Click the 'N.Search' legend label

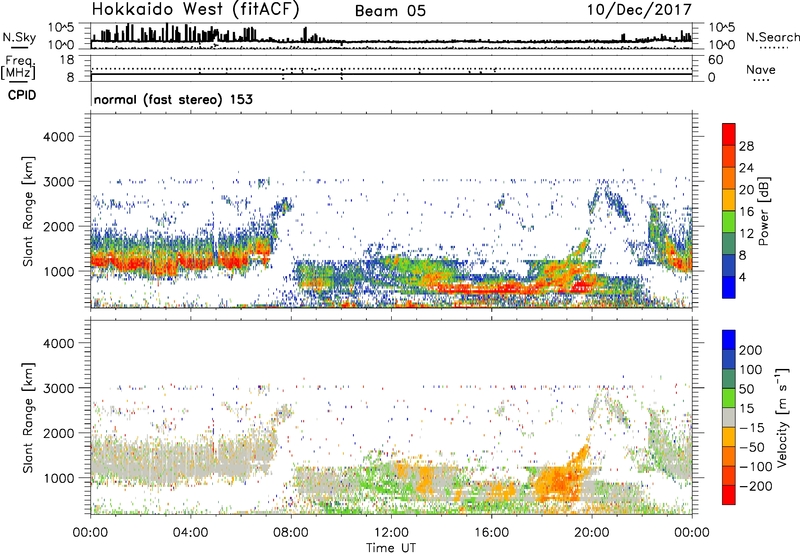point(772,37)
